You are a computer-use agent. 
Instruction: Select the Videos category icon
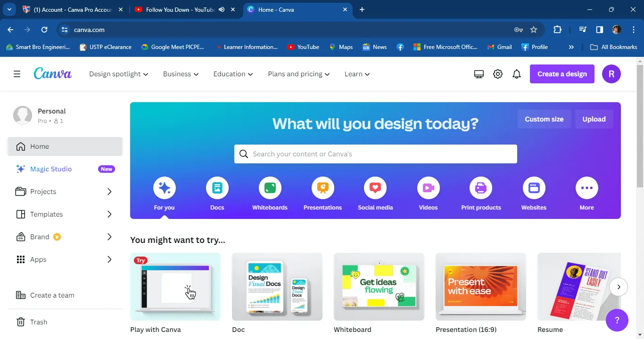pyautogui.click(x=429, y=188)
